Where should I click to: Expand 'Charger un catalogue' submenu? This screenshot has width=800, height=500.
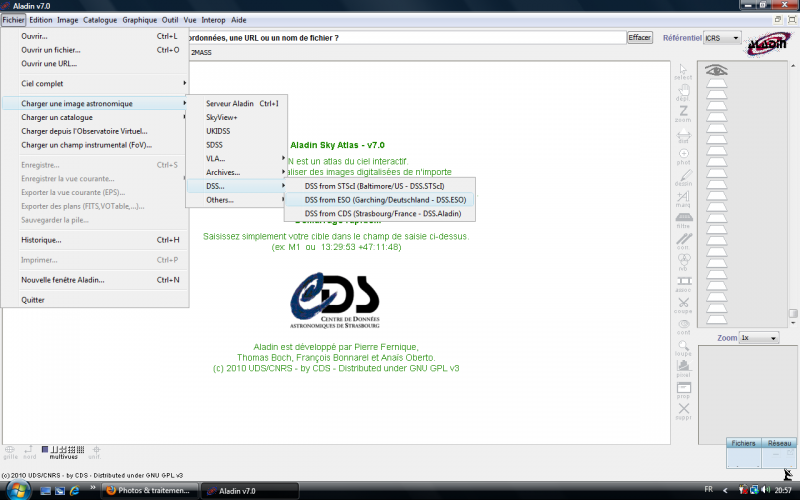click(x=95, y=117)
